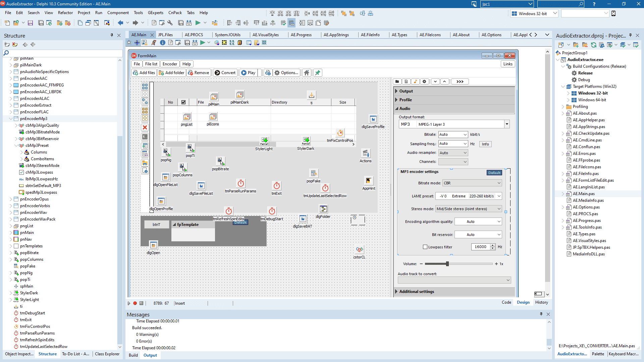Viewport: 644px width, 362px height.
Task: Collapse the pnEncoderMp3 tree node
Action: pyautogui.click(x=11, y=119)
